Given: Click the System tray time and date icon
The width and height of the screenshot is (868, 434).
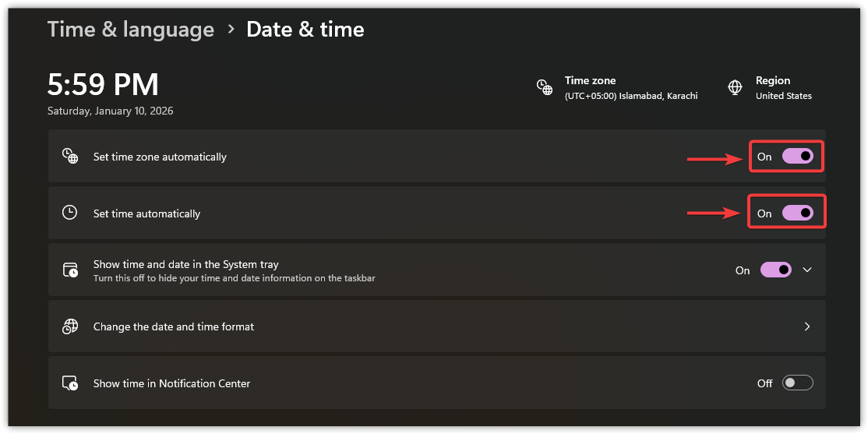Looking at the screenshot, I should [x=70, y=270].
